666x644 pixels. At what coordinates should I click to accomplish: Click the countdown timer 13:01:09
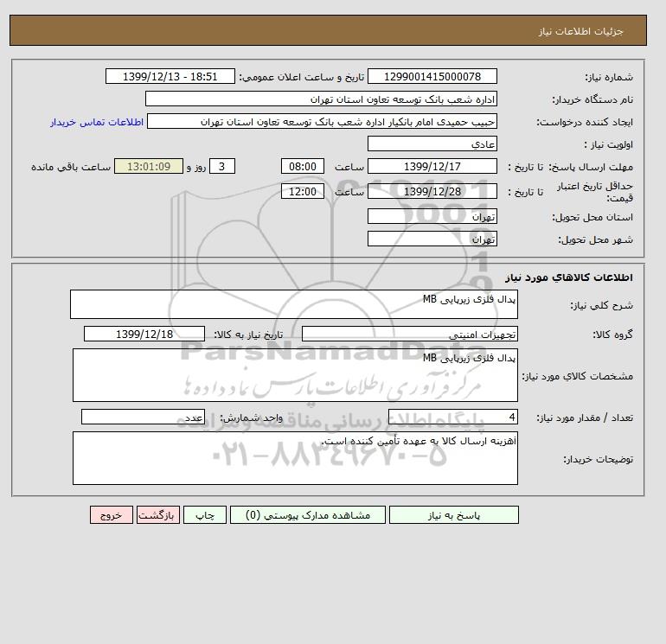coord(149,167)
